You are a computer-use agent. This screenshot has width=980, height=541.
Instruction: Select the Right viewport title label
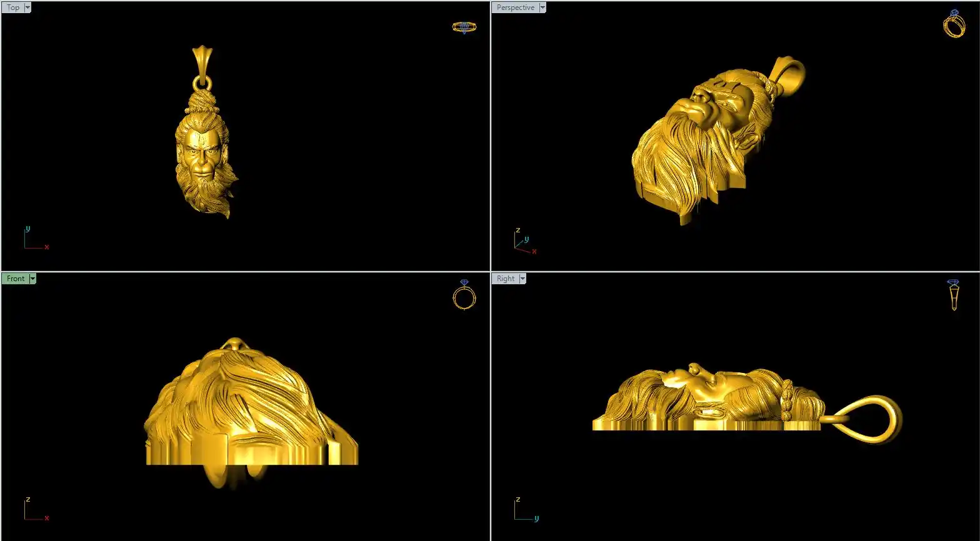(506, 279)
